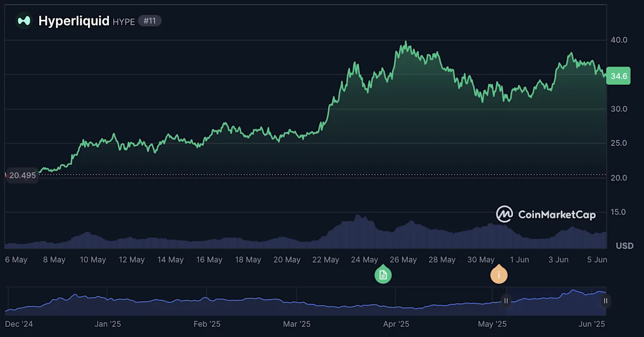The image size is (644, 337).
Task: Click Jan '25 on the range navigator
Action: (x=108, y=324)
